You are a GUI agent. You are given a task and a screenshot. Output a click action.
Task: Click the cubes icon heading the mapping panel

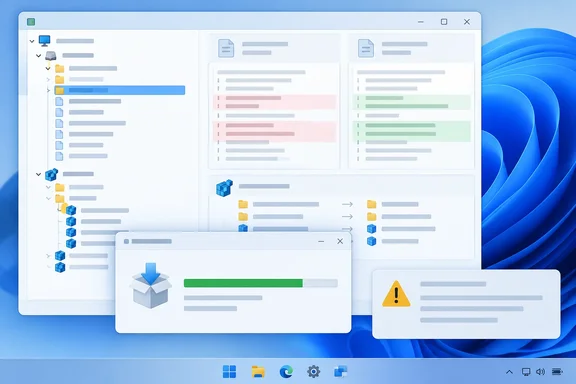224,188
